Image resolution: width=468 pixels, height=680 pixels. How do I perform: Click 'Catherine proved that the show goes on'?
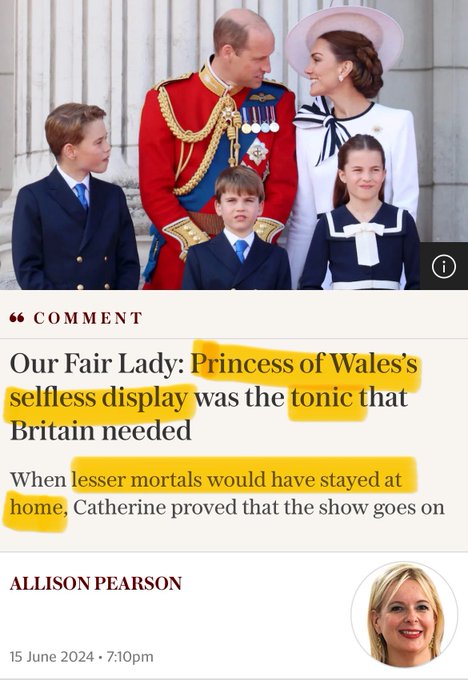click(x=259, y=507)
